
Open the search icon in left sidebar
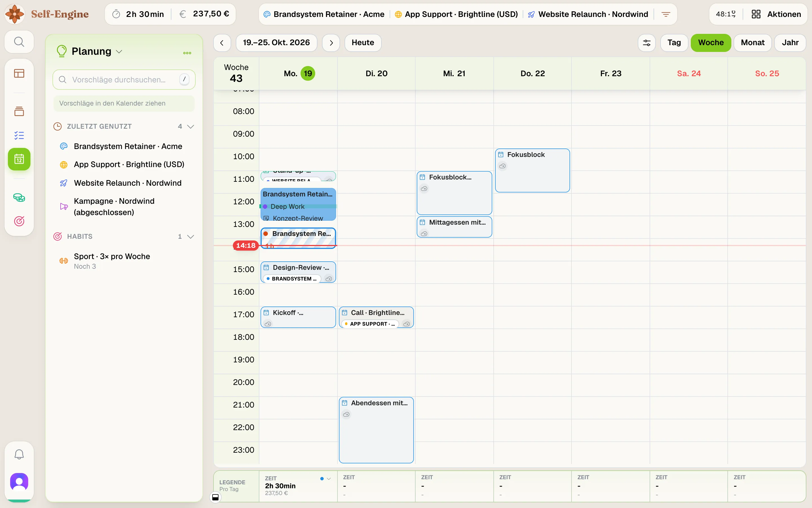[19, 42]
